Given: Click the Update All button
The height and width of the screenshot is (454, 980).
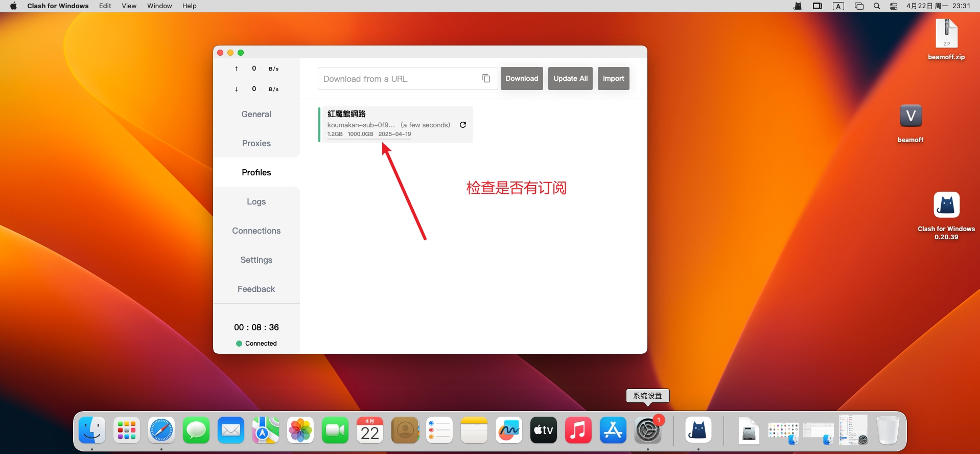Looking at the screenshot, I should tap(570, 78).
